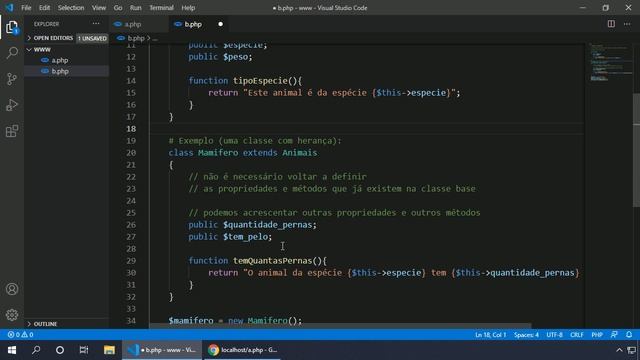This screenshot has height=360, width=640.
Task: Click on 'function tipoEspecie(){' line
Action: pyautogui.click(x=245, y=81)
